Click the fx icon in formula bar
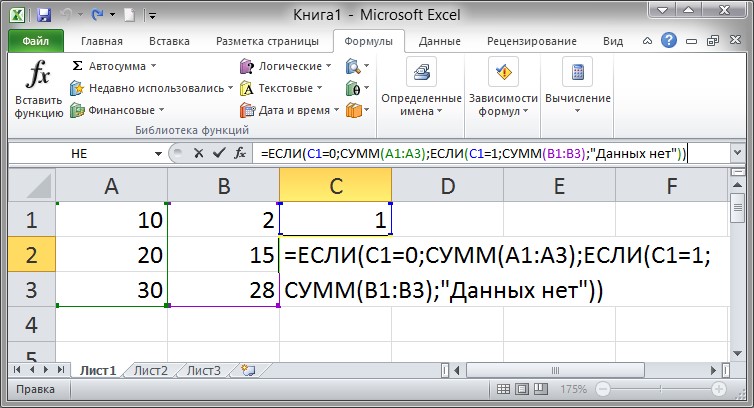Viewport: 754px width, 408px height. coord(240,154)
